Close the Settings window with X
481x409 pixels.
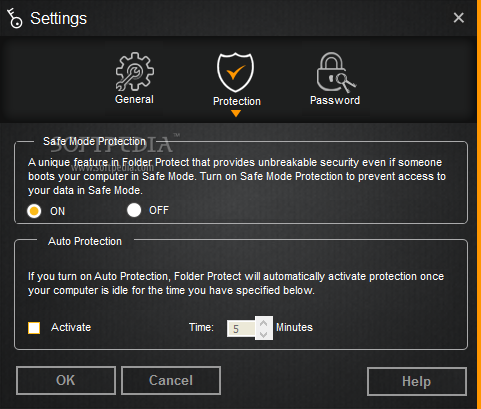(x=459, y=18)
